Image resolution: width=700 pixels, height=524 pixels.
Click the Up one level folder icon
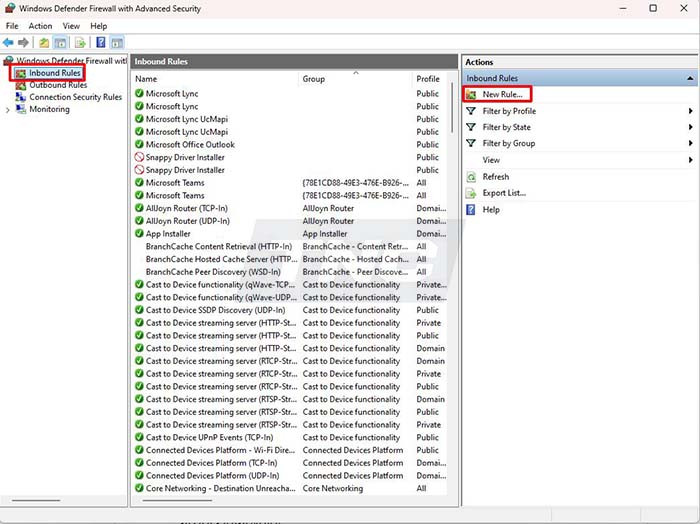pyautogui.click(x=44, y=43)
